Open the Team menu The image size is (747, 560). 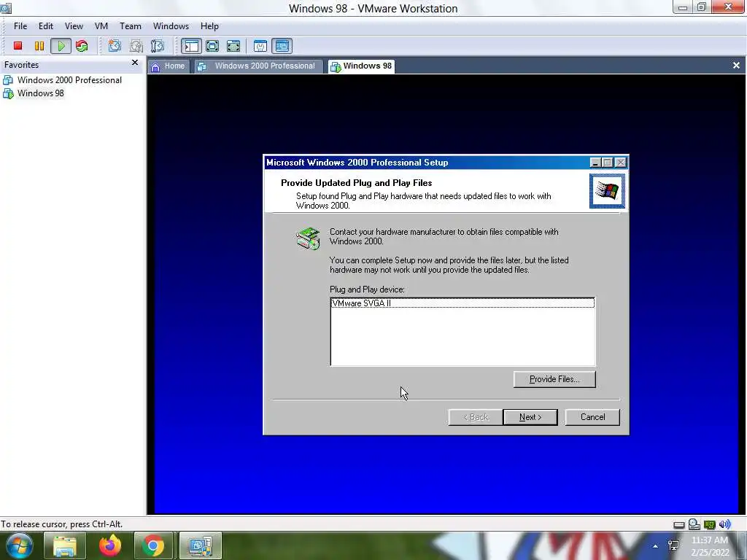130,26
